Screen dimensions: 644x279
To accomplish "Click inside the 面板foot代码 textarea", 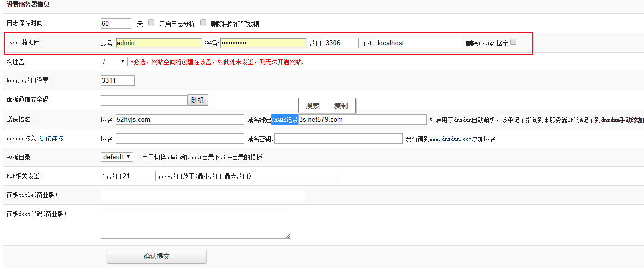I will click(195, 223).
